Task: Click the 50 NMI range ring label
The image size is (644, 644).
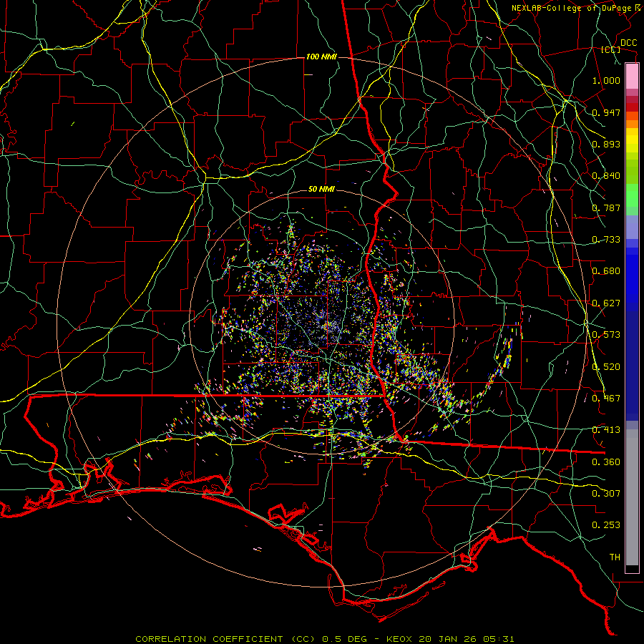Action: [321, 189]
